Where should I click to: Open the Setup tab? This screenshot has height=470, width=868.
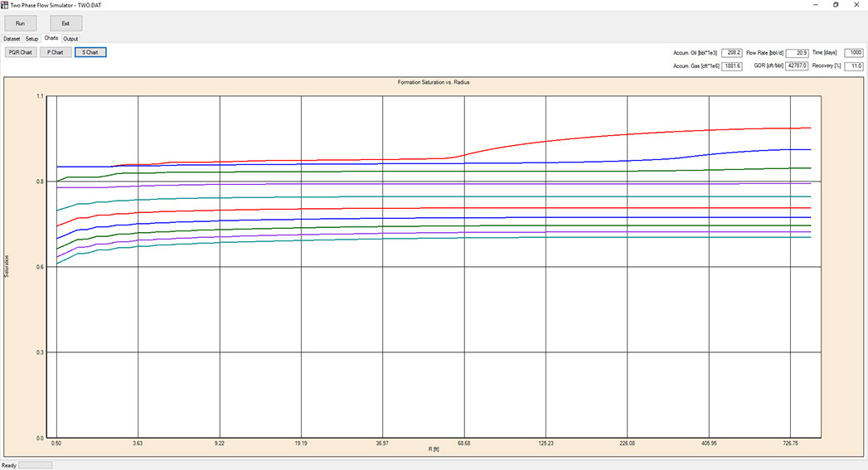click(x=32, y=38)
